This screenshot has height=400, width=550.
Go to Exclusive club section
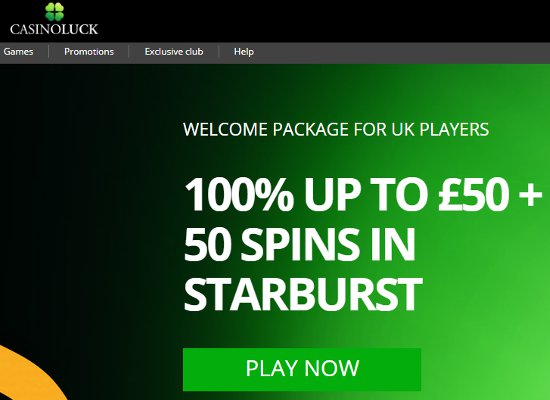[x=174, y=52]
